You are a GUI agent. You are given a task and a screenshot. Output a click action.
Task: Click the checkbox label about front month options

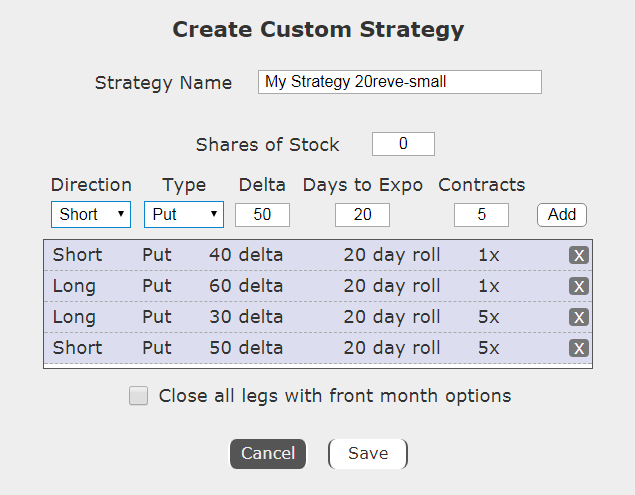tap(335, 396)
